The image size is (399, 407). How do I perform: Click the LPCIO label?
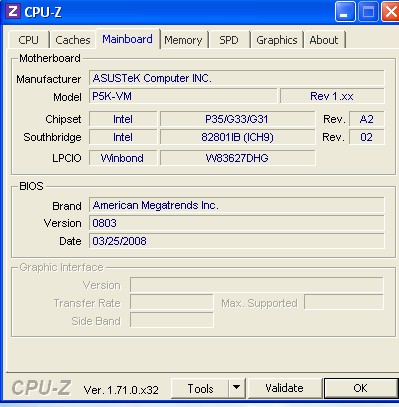click(67, 158)
